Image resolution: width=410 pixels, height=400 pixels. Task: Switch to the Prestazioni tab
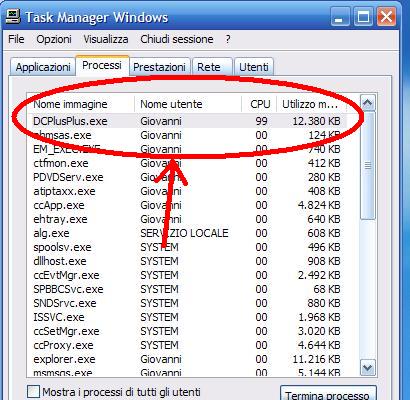[159, 67]
